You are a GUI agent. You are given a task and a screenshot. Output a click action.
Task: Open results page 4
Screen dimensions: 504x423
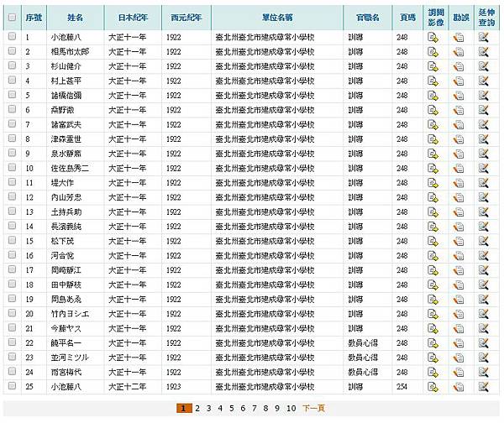coord(220,409)
